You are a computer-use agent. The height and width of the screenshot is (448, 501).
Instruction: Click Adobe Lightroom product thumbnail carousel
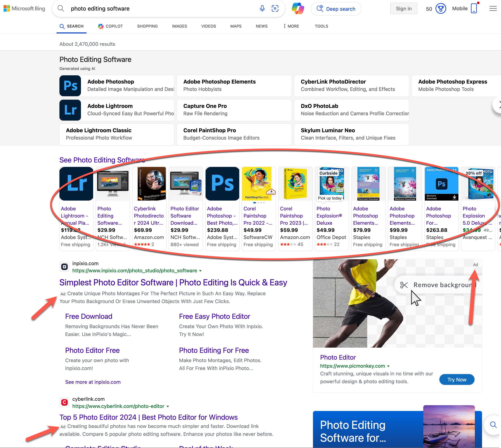click(76, 183)
